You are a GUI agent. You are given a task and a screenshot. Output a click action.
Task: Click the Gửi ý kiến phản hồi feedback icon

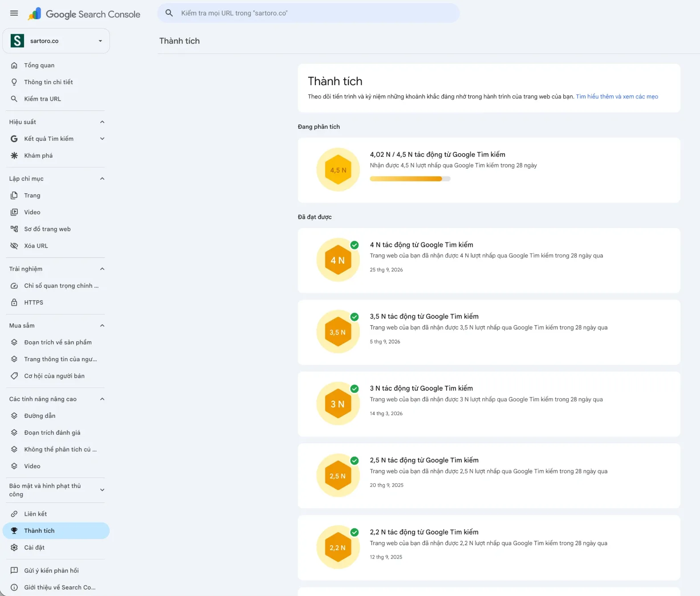pyautogui.click(x=14, y=571)
